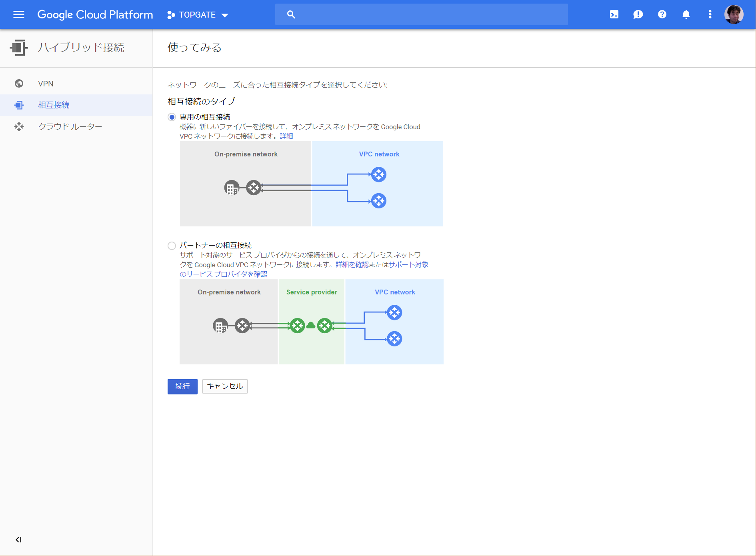756x556 pixels.
Task: Open サポート対象のサービス プロバイダを確認 link
Action: tap(408, 264)
